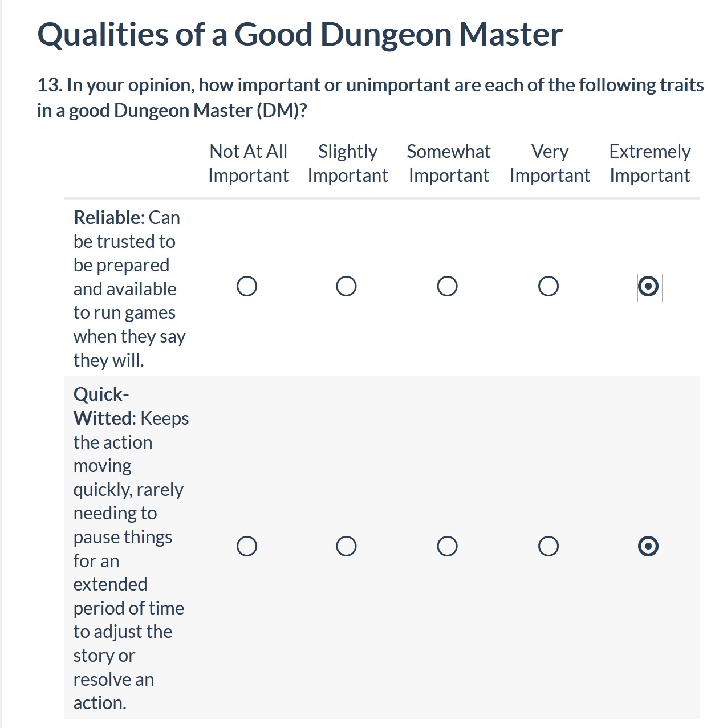Image resolution: width=711 pixels, height=728 pixels.
Task: Select Somewhat Important for Quick-Witted
Action: [447, 546]
